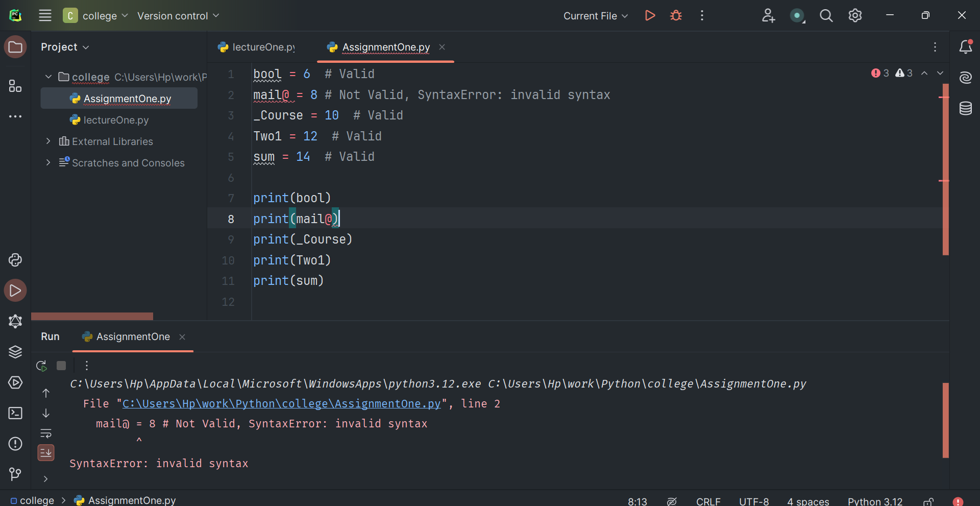The width and height of the screenshot is (980, 506).
Task: Click the AssignmentOne.py file path link in console
Action: click(x=281, y=404)
